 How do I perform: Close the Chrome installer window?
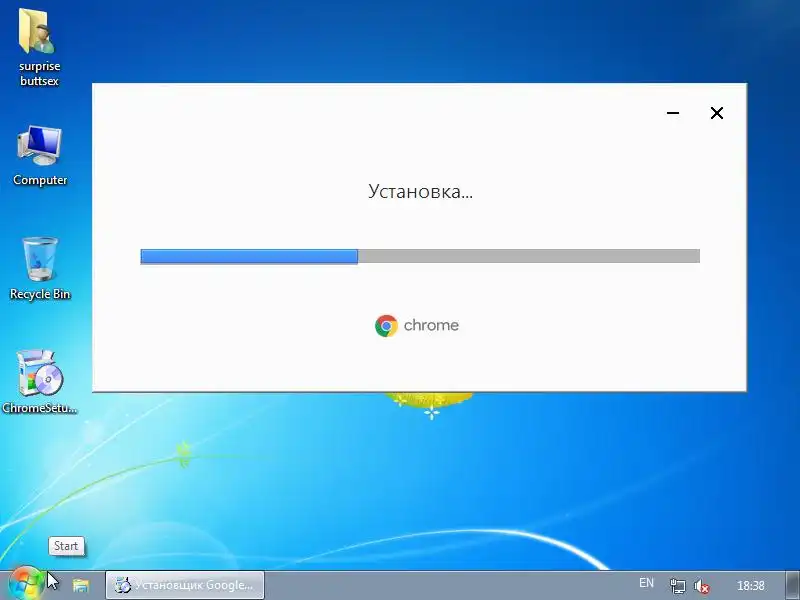(717, 113)
